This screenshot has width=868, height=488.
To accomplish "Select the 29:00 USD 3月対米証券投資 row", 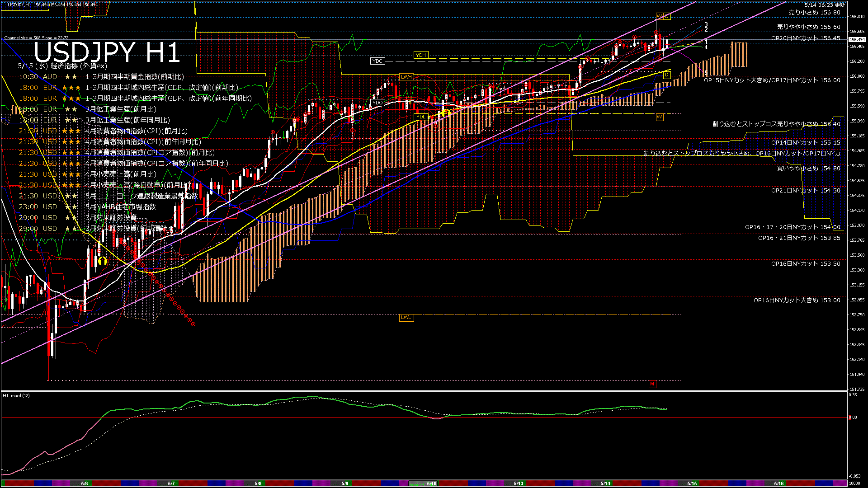I will coord(78,218).
